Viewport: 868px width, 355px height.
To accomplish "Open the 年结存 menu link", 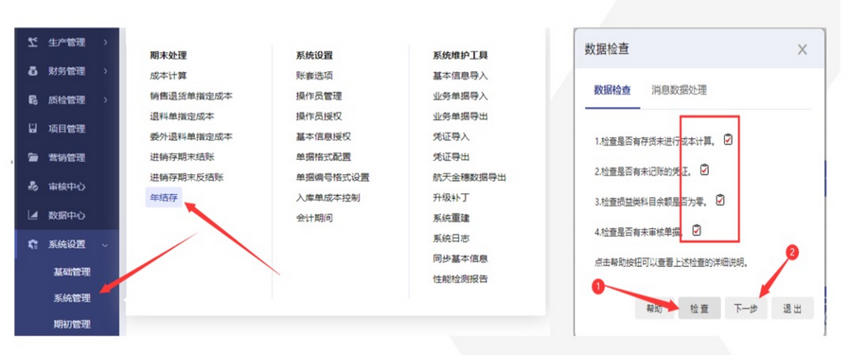I will 164,197.
